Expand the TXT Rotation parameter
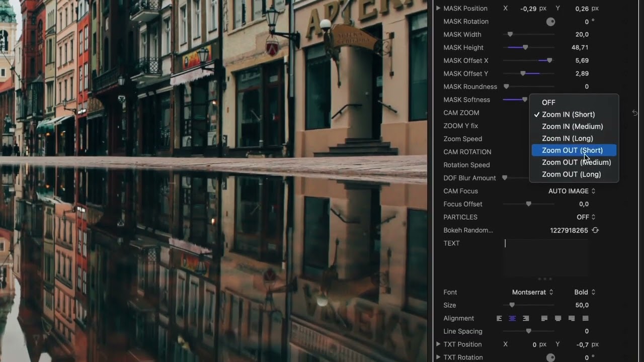The height and width of the screenshot is (362, 644). point(438,357)
